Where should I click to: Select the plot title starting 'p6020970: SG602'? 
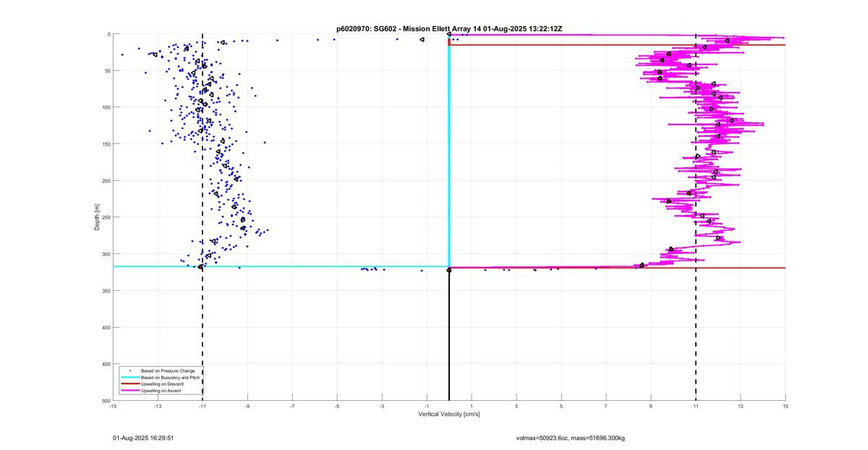click(449, 29)
